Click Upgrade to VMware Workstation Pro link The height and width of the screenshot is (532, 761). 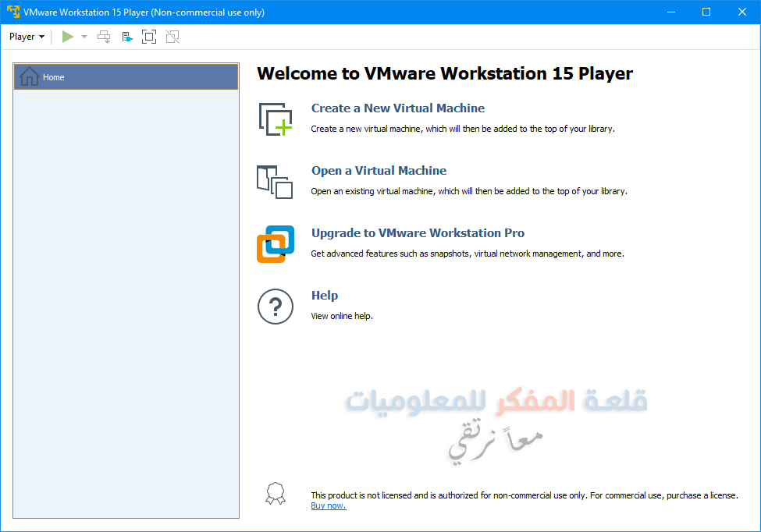[418, 233]
